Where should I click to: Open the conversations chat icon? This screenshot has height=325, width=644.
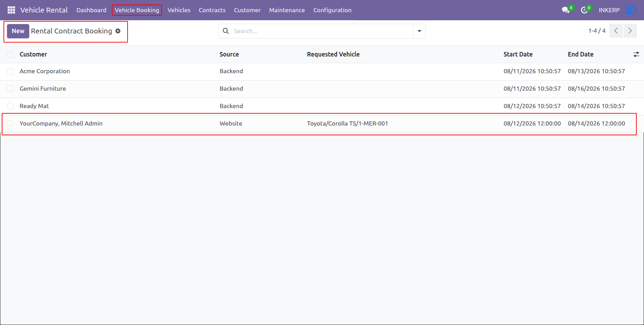pos(566,10)
